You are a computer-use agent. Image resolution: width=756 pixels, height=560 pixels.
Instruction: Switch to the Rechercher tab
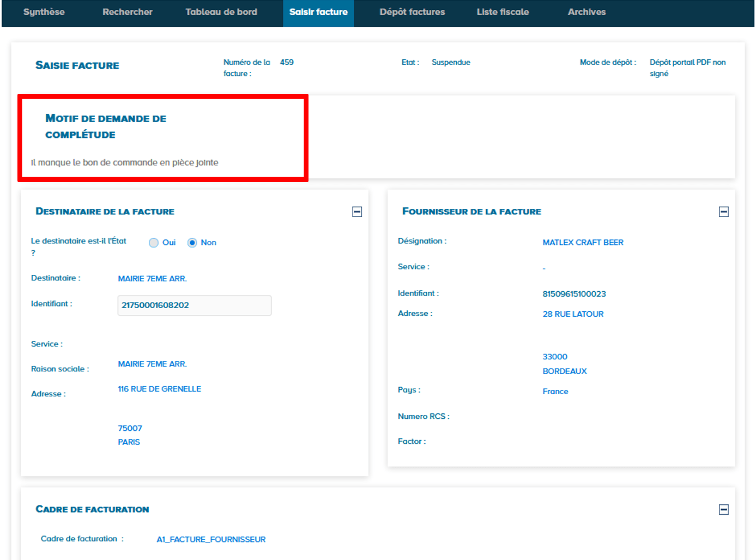(x=127, y=12)
